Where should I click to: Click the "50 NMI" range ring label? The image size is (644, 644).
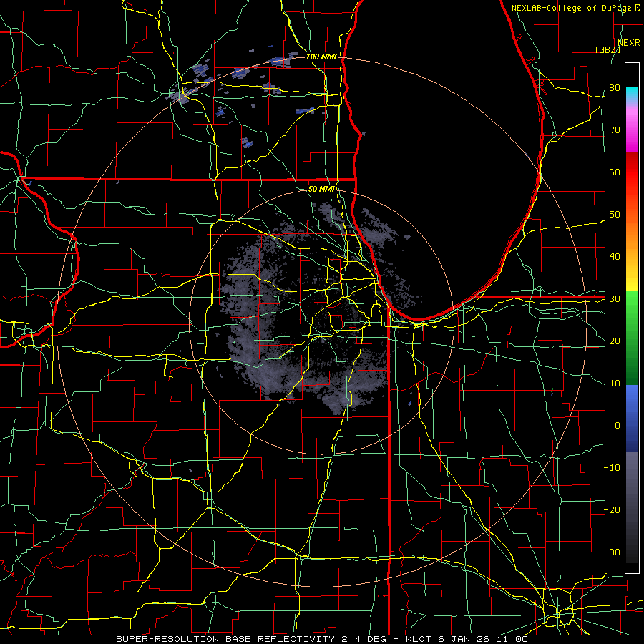tap(321, 189)
